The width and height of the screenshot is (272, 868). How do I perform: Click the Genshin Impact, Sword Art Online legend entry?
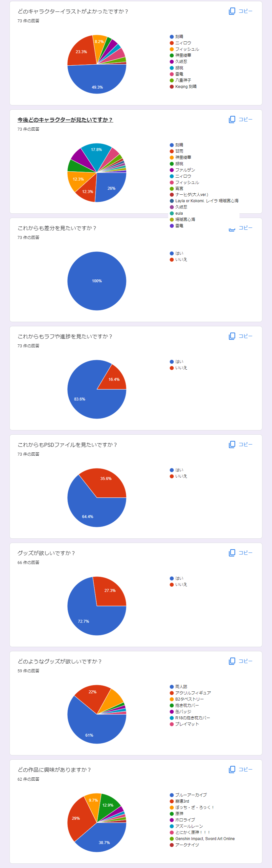205,839
